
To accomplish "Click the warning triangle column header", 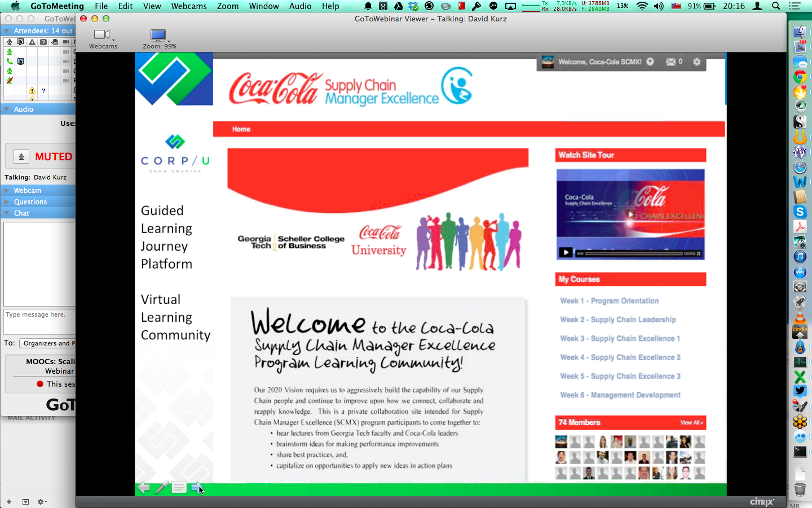I will point(32,42).
